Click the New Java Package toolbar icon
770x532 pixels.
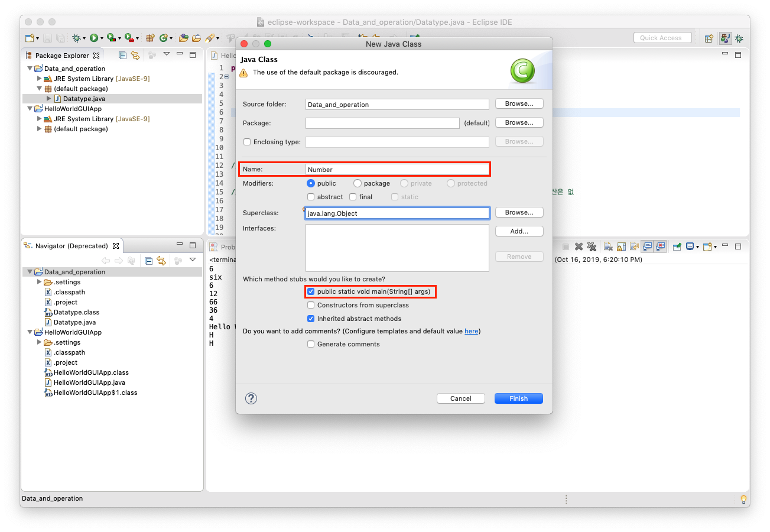pyautogui.click(x=150, y=38)
